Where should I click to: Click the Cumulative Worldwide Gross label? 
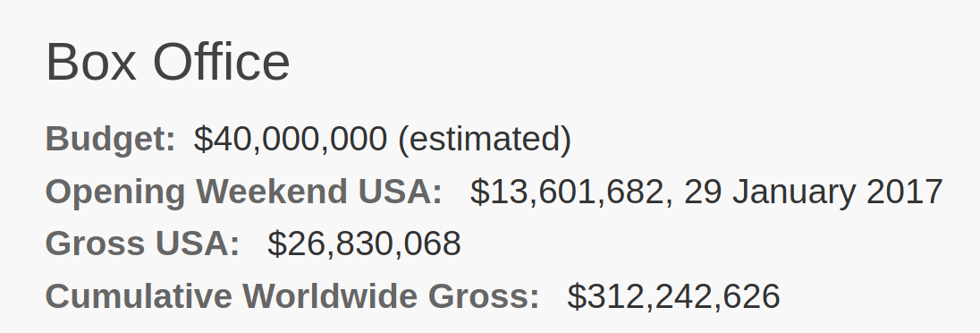pyautogui.click(x=292, y=295)
